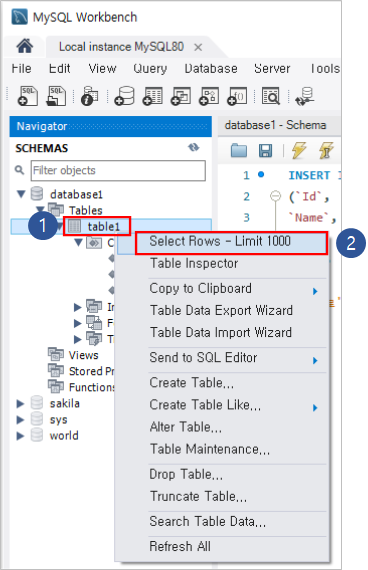Choose Table Inspector from context menu

[x=194, y=263]
